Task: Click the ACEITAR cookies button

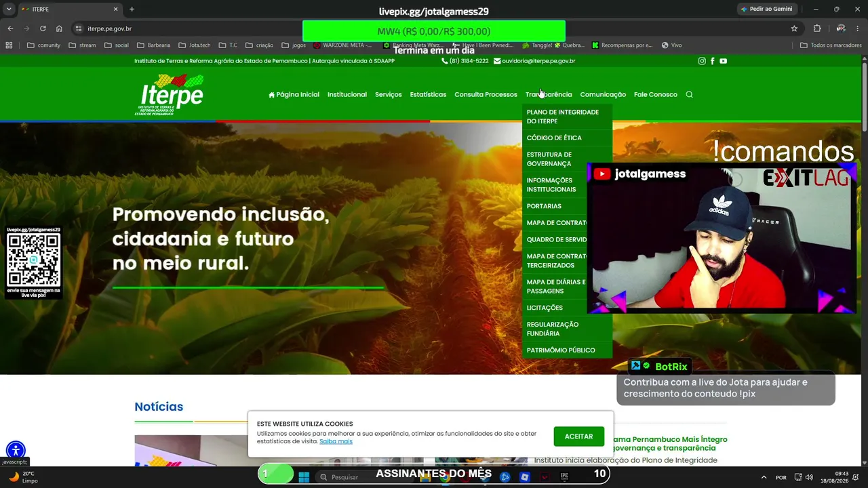Action: pos(578,436)
